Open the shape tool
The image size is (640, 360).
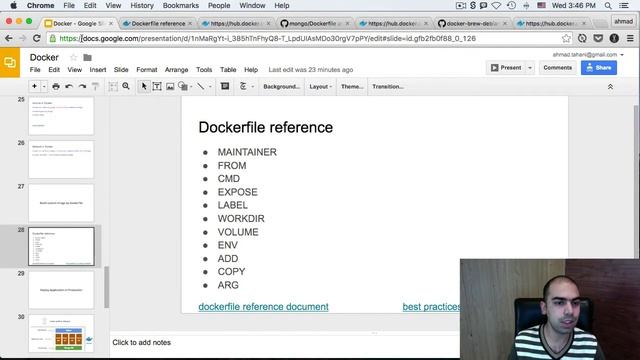click(183, 87)
